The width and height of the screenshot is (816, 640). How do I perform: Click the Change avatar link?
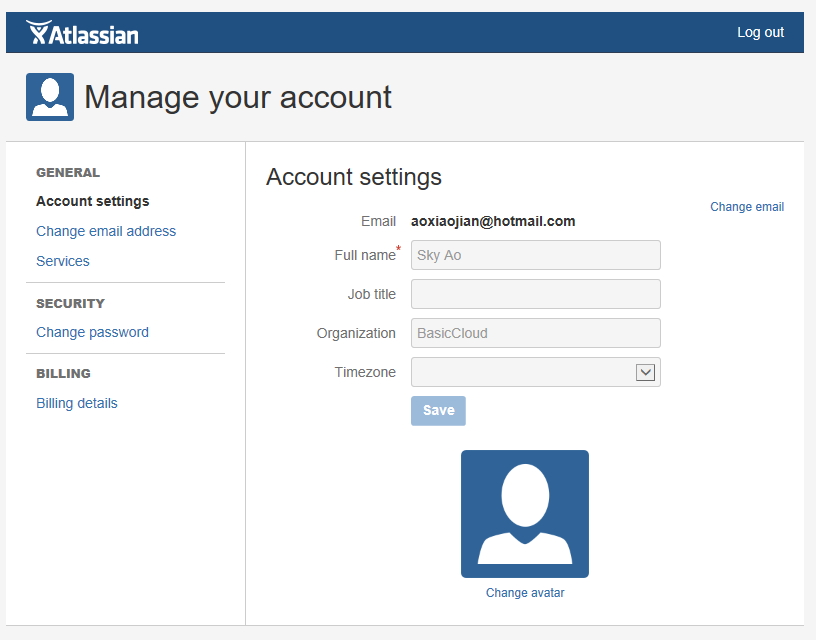525,593
